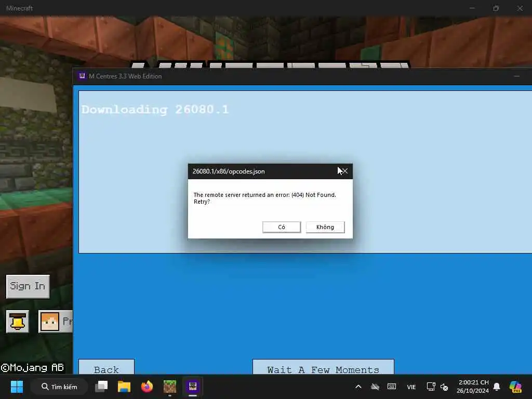Viewport: 532px width, 399px height.
Task: Click the Wait A Few Moments button
Action: (x=323, y=367)
